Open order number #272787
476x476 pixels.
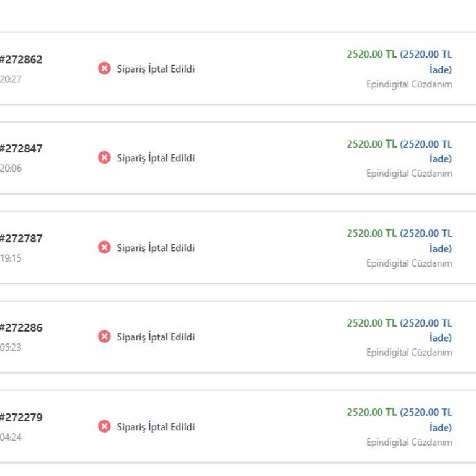click(21, 239)
